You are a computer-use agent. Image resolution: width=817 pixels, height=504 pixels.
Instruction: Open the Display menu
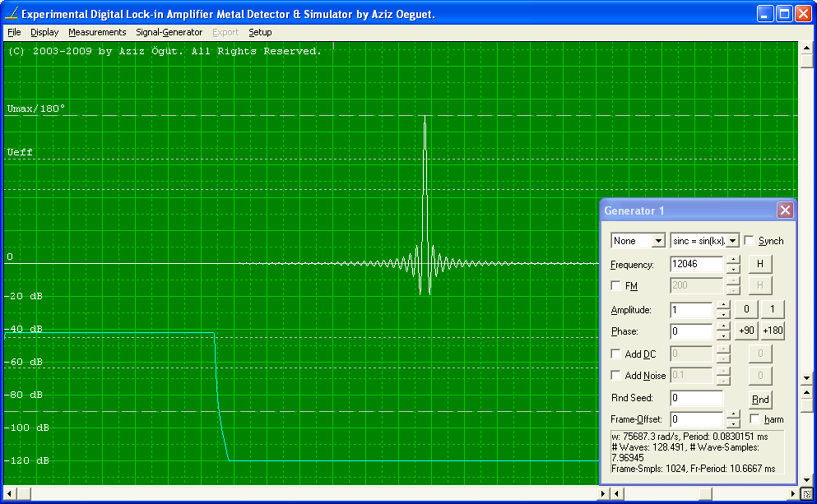click(44, 32)
